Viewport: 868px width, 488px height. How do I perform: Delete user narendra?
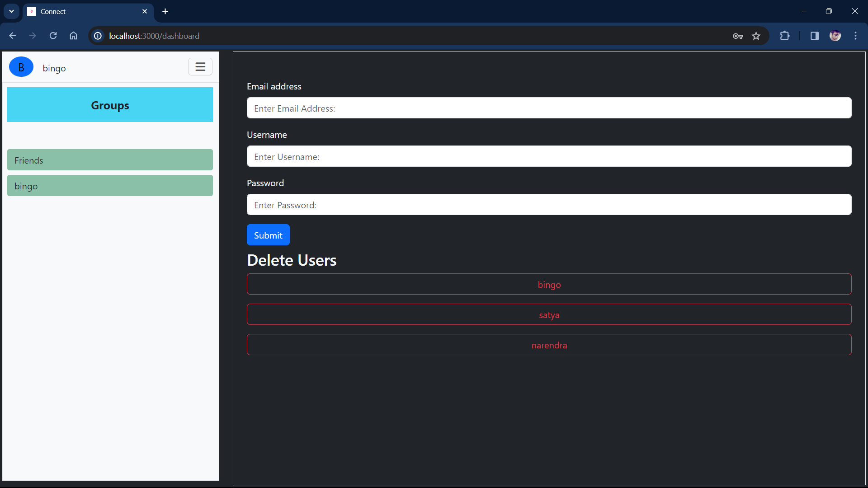pyautogui.click(x=549, y=345)
